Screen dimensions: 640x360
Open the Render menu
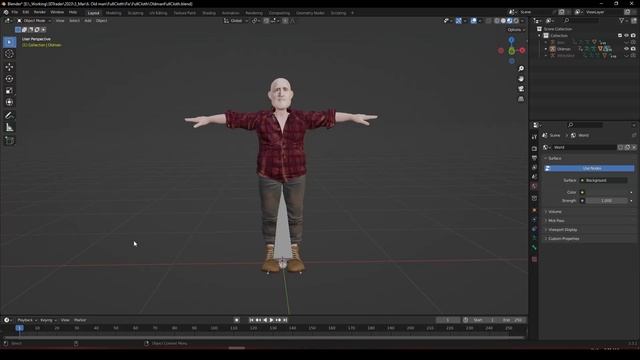[x=40, y=12]
